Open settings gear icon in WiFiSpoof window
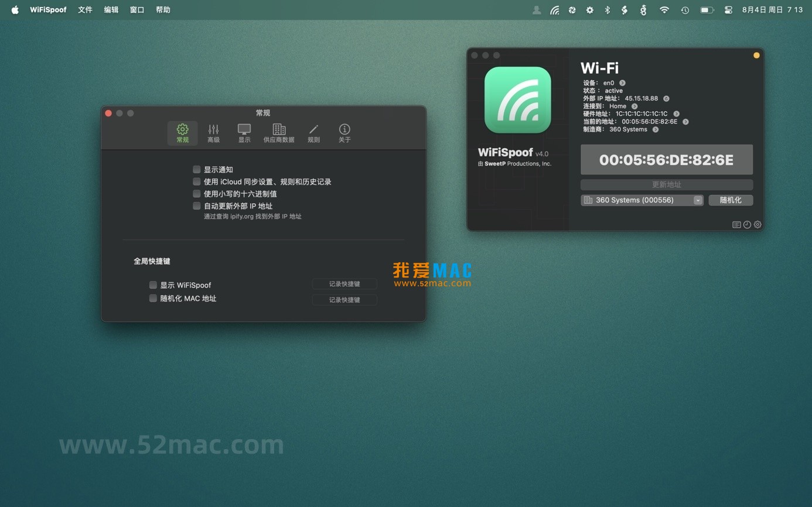 tap(758, 224)
